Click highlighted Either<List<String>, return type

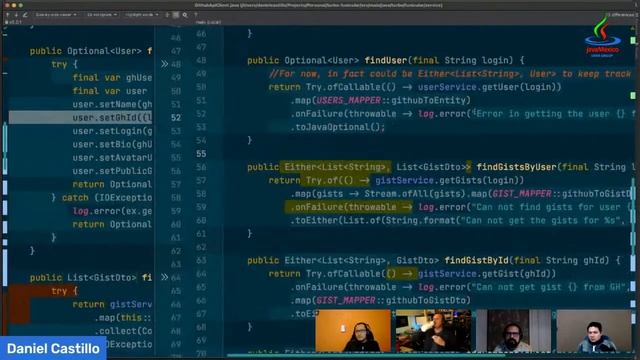pos(337,167)
